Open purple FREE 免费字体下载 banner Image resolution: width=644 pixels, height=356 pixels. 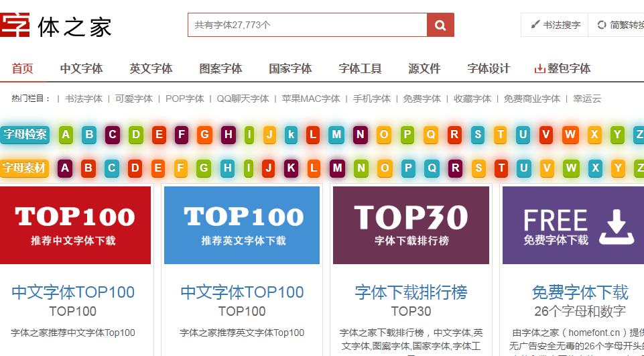click(573, 225)
